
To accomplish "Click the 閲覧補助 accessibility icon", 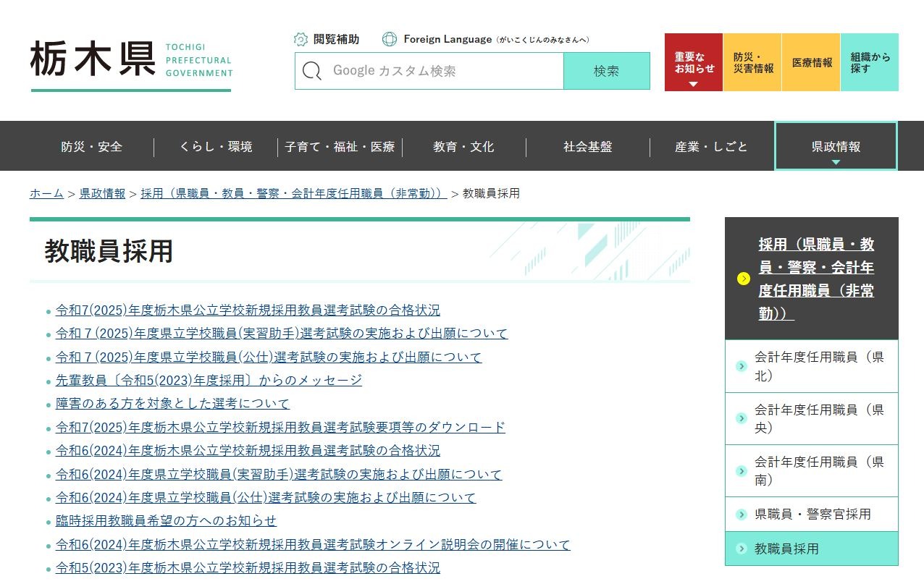I will 301,39.
